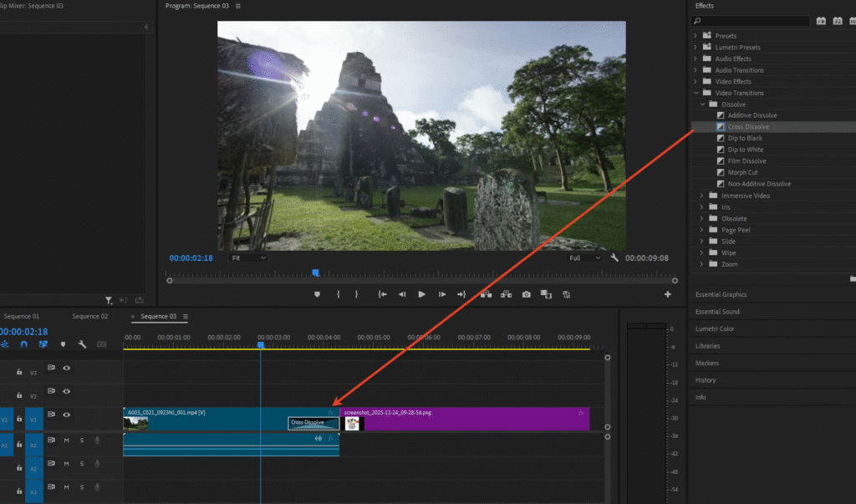Add a marker in Program Monitor

317,294
